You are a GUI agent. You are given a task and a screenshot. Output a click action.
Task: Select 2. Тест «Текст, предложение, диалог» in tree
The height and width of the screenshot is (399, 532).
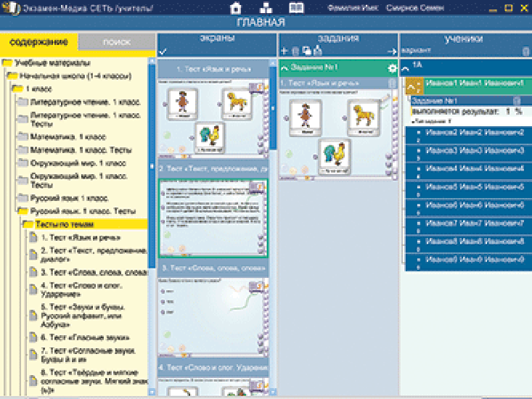click(x=94, y=255)
